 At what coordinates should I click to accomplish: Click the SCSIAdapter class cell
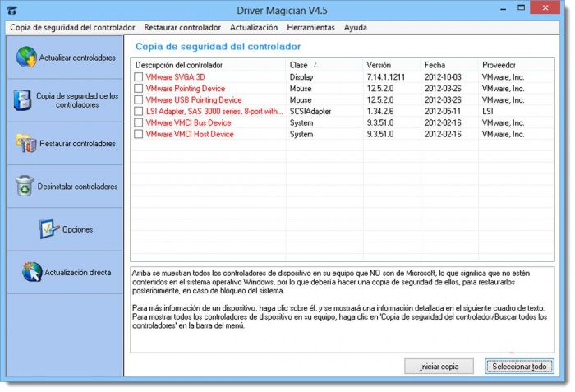tap(310, 111)
